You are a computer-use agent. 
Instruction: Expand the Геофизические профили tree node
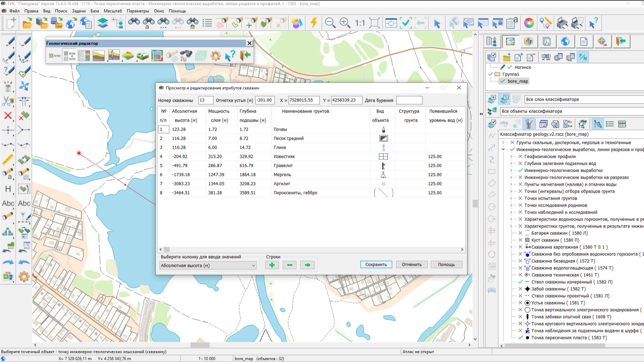tap(511, 156)
